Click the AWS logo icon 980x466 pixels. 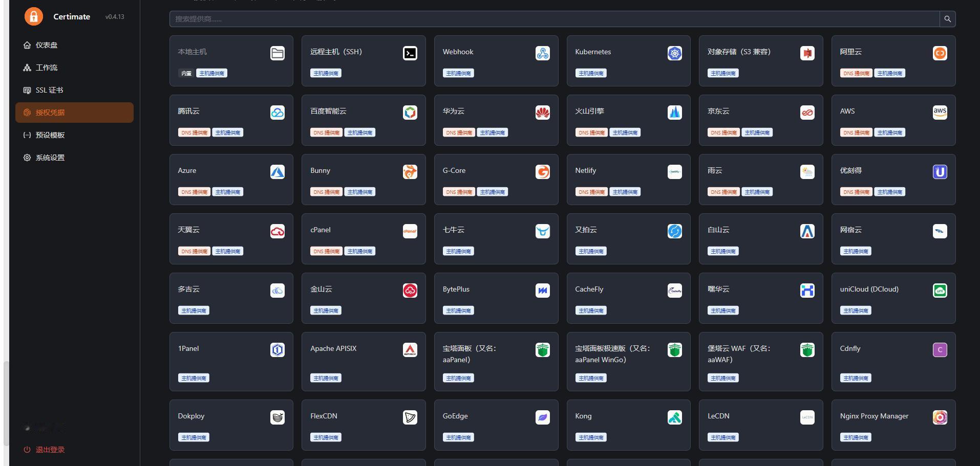(x=940, y=113)
